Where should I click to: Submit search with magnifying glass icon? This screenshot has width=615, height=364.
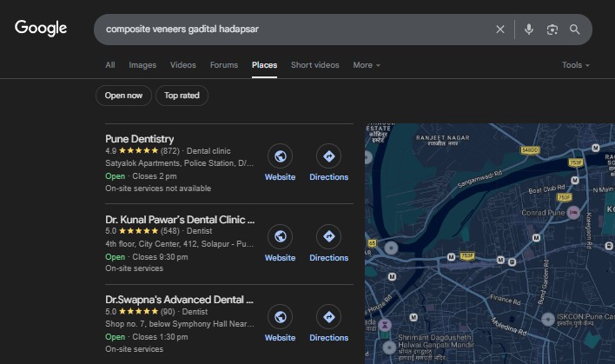(574, 30)
